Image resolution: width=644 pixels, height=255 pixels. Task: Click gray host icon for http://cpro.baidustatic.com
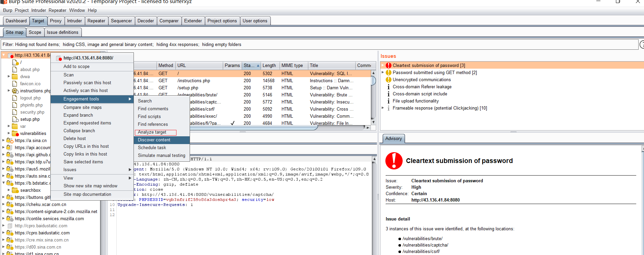(10, 226)
